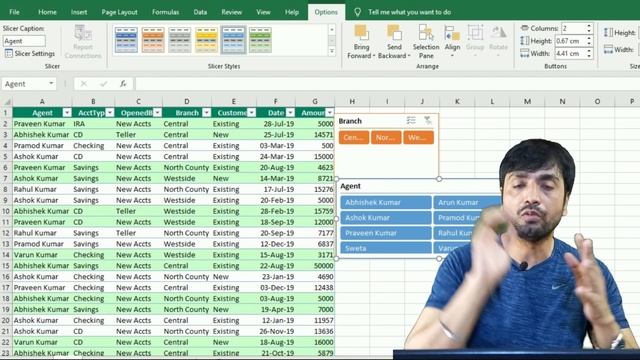Open the Amount column filter dropdown
Screen dimensions: 640x360
pyautogui.click(x=329, y=113)
